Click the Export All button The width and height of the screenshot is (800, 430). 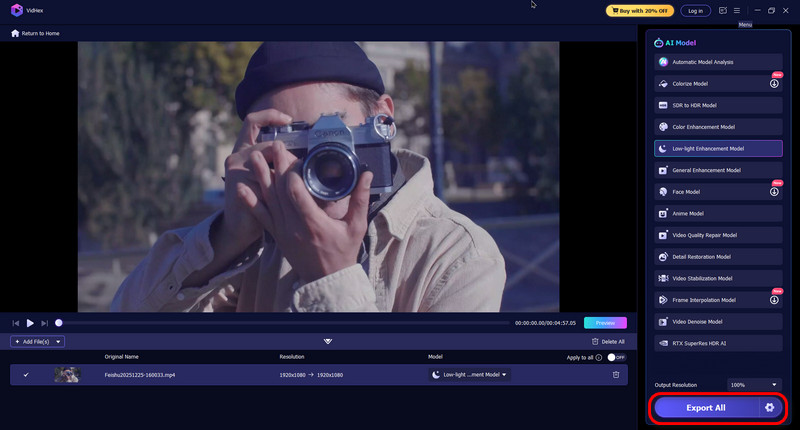[706, 408]
